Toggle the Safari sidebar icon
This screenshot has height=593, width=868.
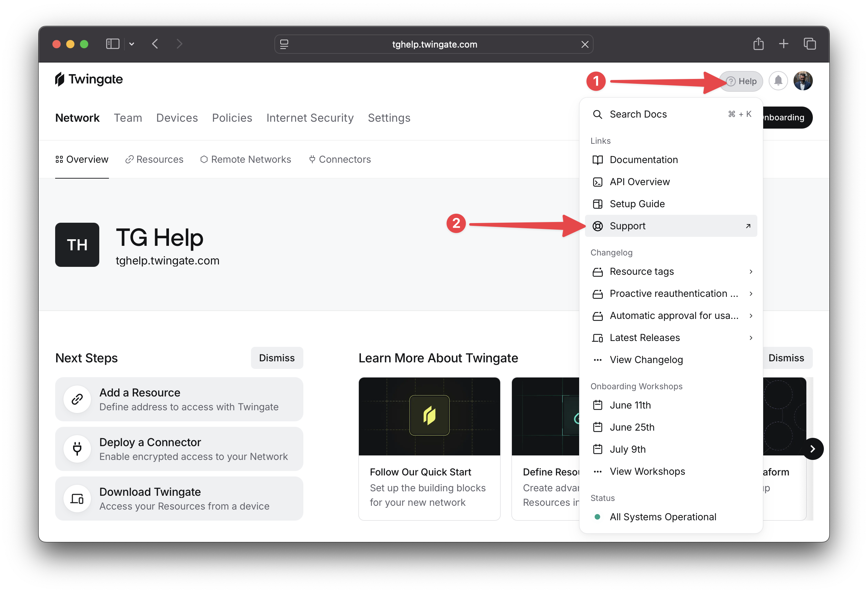click(x=112, y=44)
